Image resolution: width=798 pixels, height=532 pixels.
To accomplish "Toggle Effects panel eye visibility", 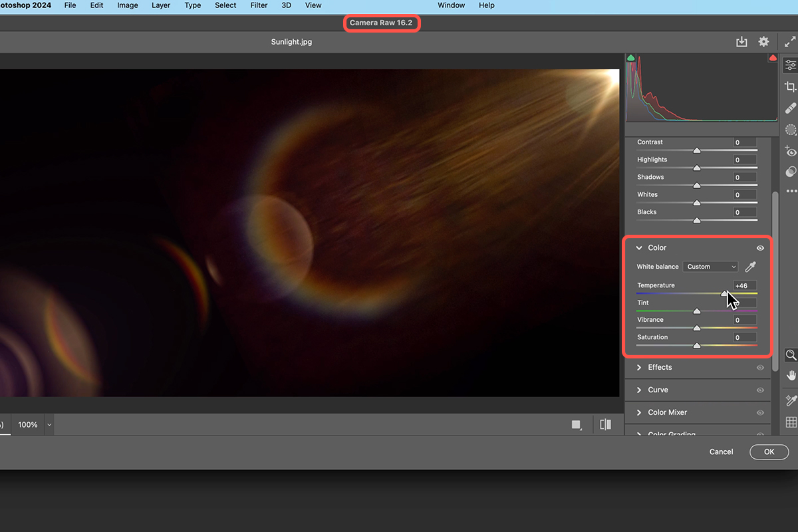I will (x=760, y=368).
